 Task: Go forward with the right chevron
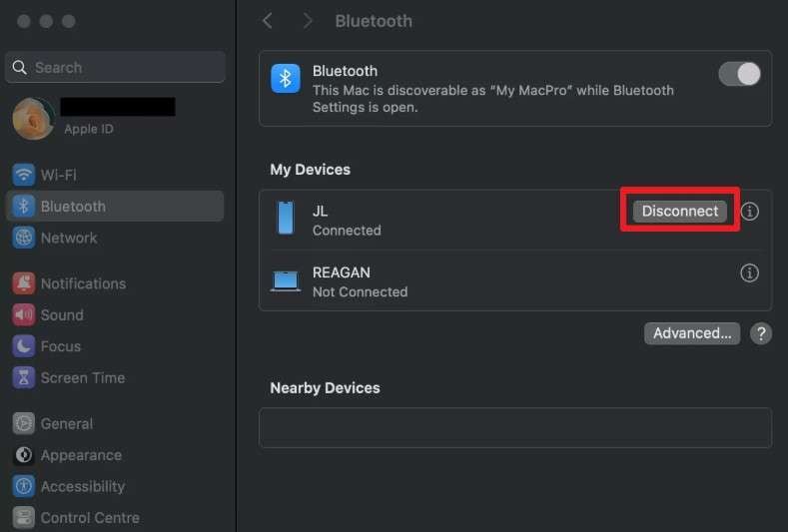pyautogui.click(x=308, y=21)
